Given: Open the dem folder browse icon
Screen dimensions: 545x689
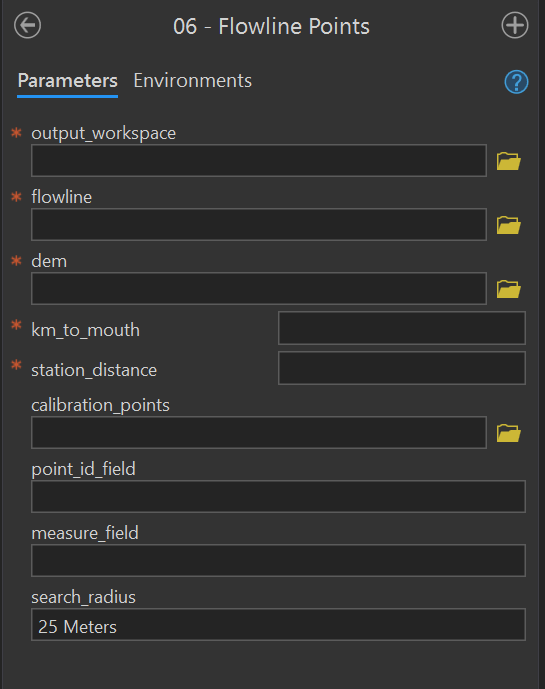Looking at the screenshot, I should click(509, 289).
